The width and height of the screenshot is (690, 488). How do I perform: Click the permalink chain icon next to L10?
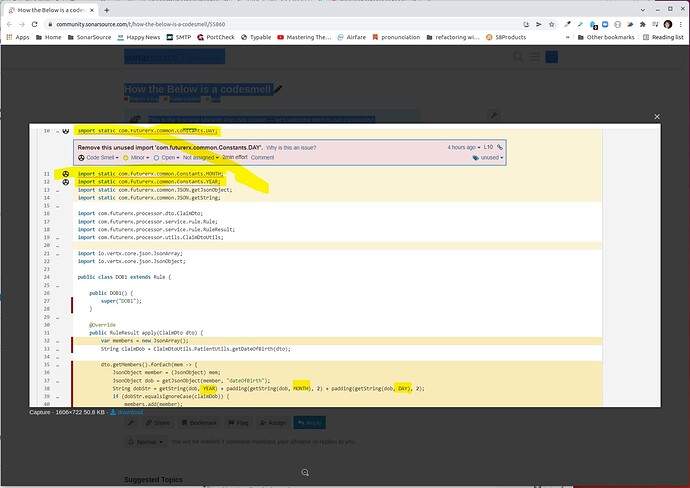[x=499, y=147]
